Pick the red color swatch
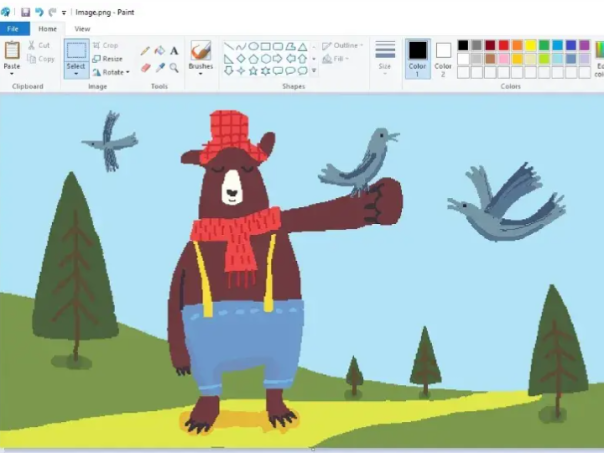The width and height of the screenshot is (604, 453). point(503,45)
